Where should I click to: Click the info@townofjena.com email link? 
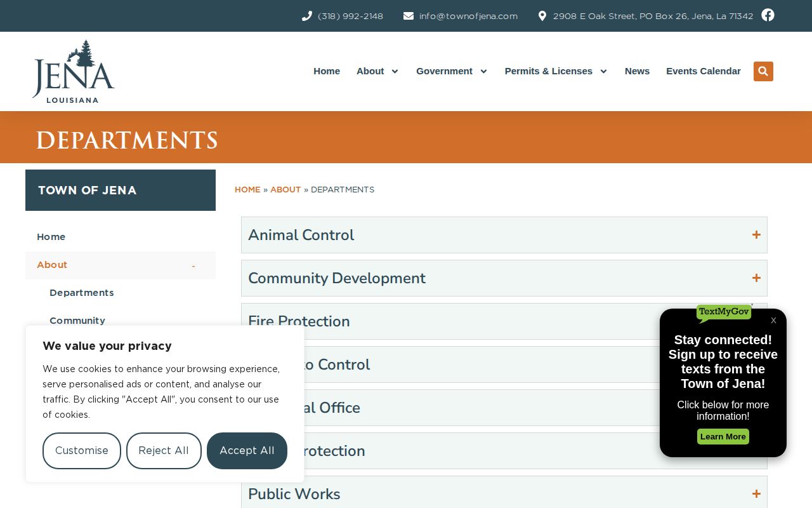[x=468, y=16]
